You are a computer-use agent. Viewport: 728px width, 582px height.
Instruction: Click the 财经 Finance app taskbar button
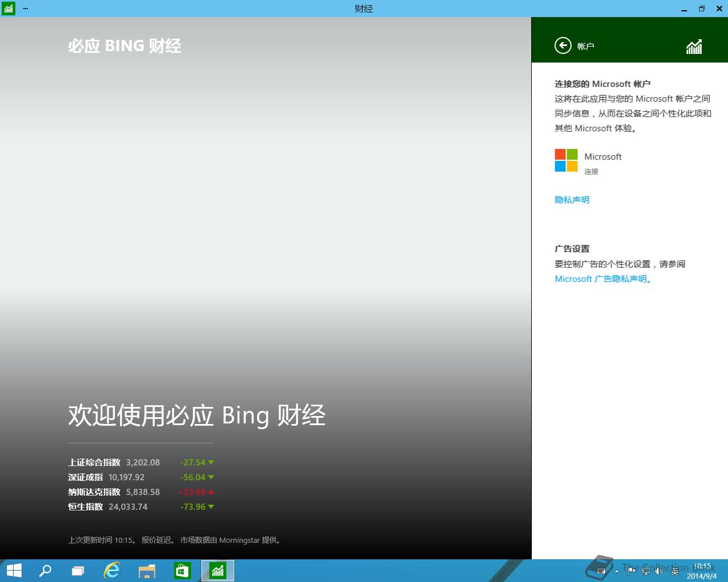218,571
